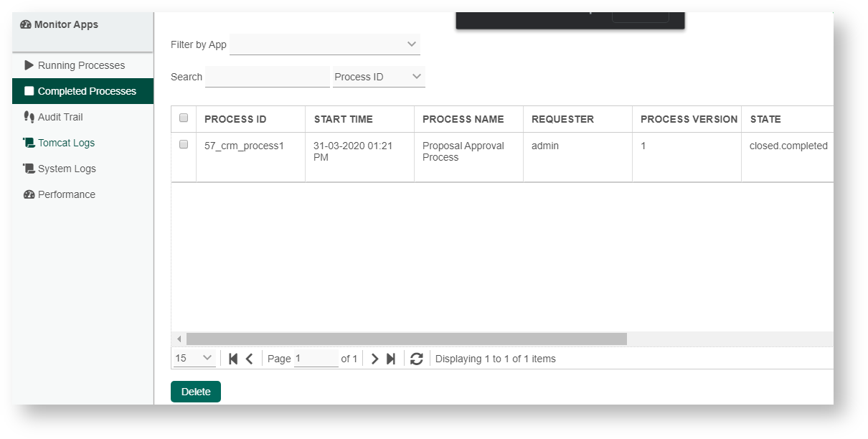The width and height of the screenshot is (868, 439).
Task: Go to first page of results
Action: coord(233,359)
